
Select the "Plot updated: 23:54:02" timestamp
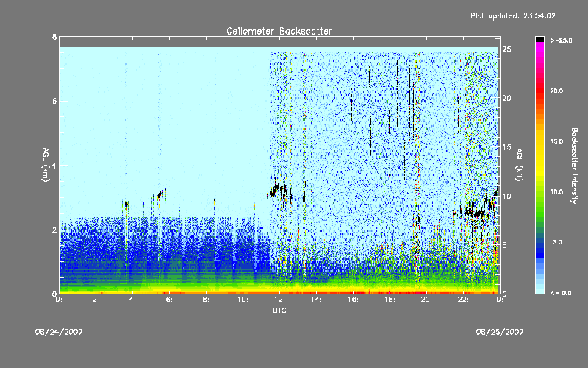513,15
